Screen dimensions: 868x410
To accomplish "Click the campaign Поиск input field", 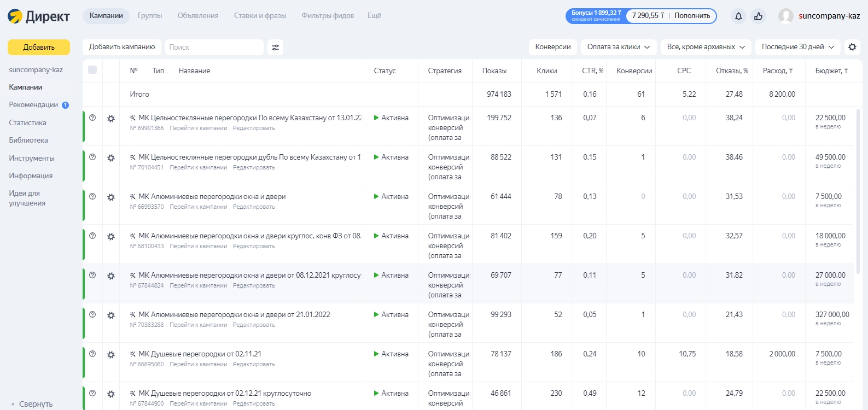I will point(214,48).
